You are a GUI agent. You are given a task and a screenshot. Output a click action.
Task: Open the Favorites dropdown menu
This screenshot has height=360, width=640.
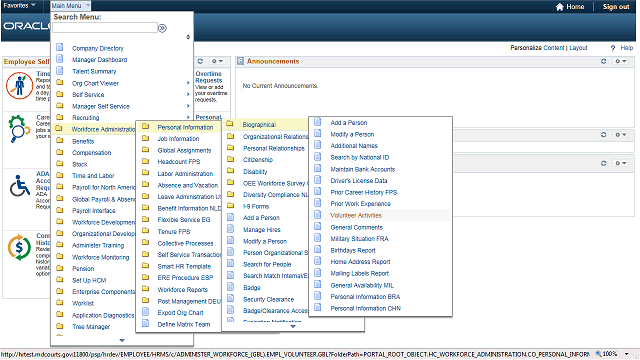click(19, 5)
